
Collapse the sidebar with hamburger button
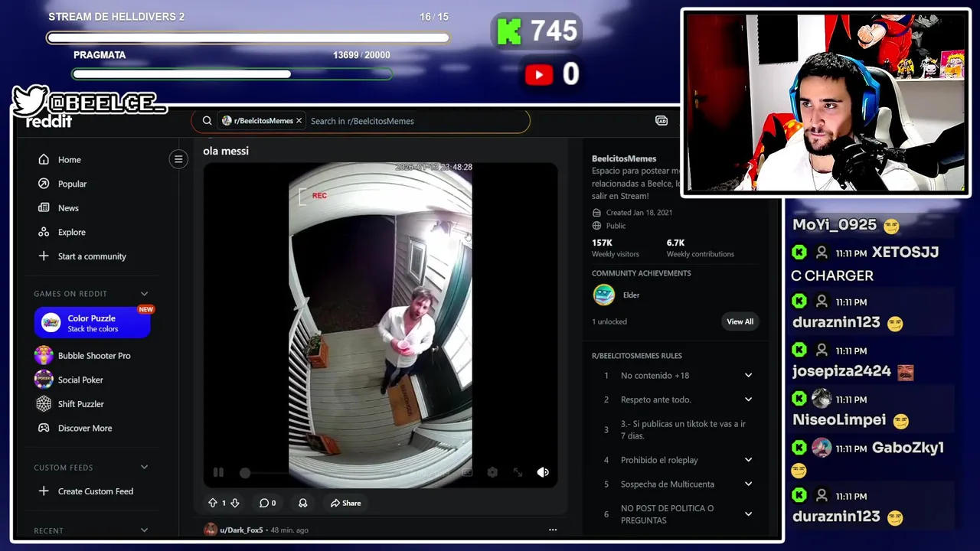coord(178,159)
